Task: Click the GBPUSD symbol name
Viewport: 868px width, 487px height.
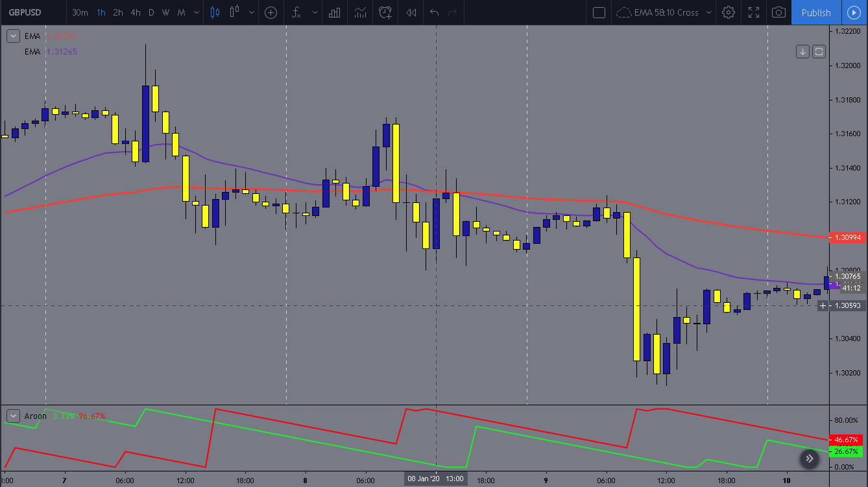Action: pyautogui.click(x=25, y=12)
